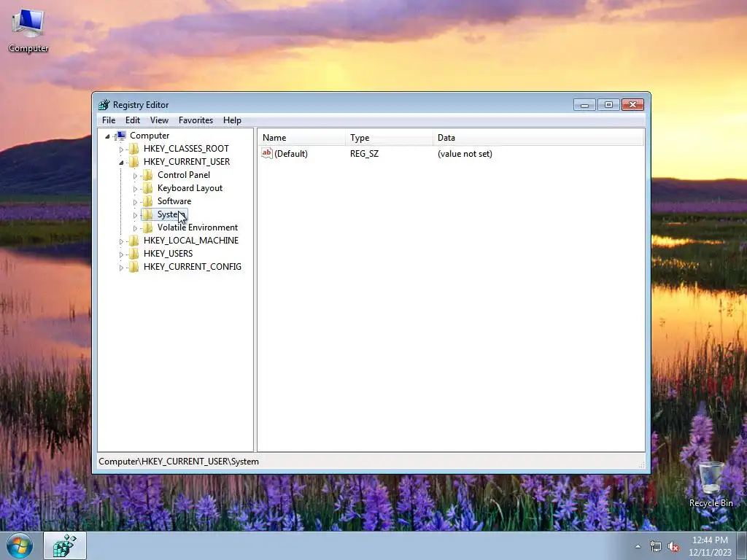The image size is (747, 560).
Task: Click the HKEY_LOCAL_MACHINE folder icon
Action: pos(134,241)
